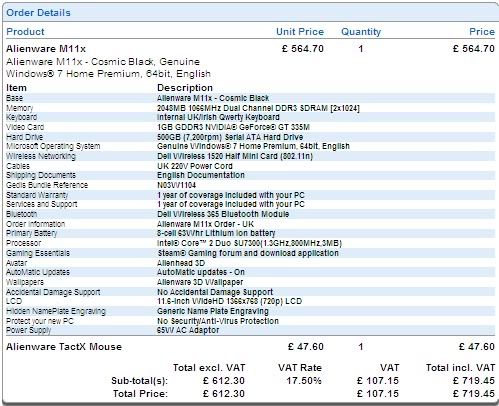The width and height of the screenshot is (499, 406).
Task: Select the 'Gaming Essentials' item label
Action: pyautogui.click(x=38, y=253)
